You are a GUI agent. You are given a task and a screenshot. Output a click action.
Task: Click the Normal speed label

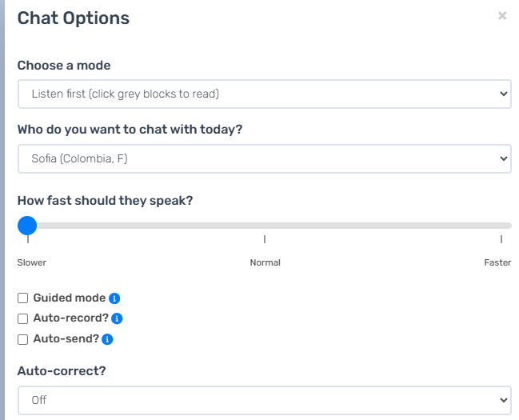pos(265,262)
